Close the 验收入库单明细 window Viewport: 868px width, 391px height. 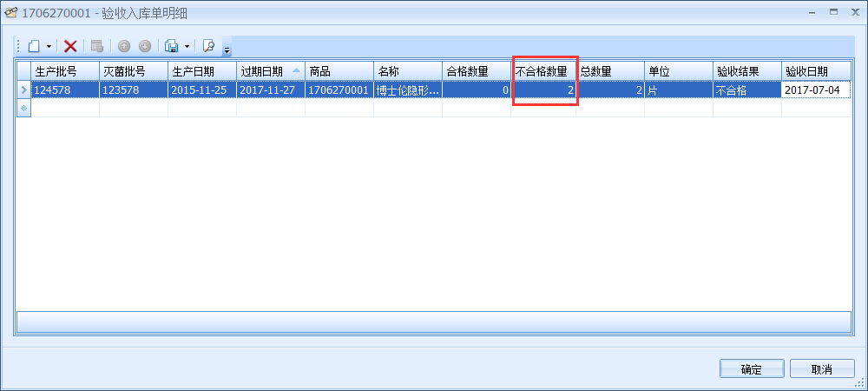tap(854, 11)
